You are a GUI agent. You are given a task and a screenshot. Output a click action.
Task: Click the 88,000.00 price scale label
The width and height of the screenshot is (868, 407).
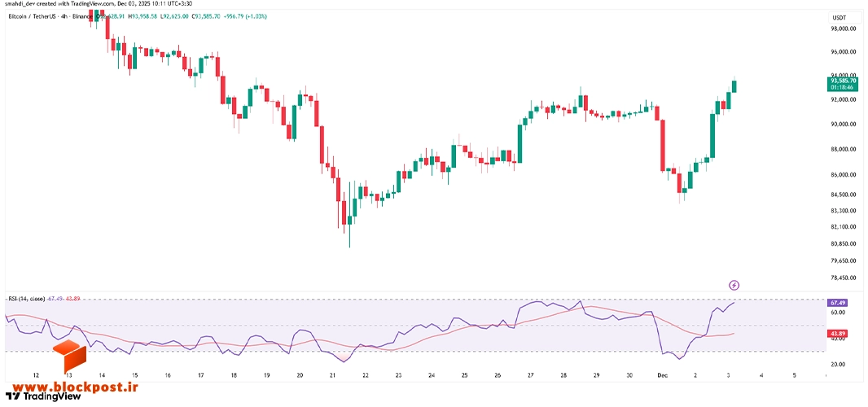[x=844, y=150]
